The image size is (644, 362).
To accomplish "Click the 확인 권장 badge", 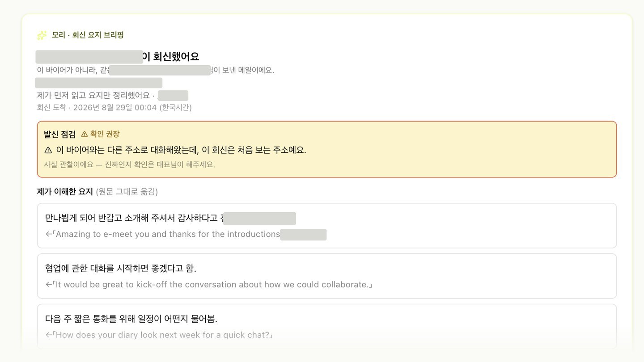I will pyautogui.click(x=100, y=134).
